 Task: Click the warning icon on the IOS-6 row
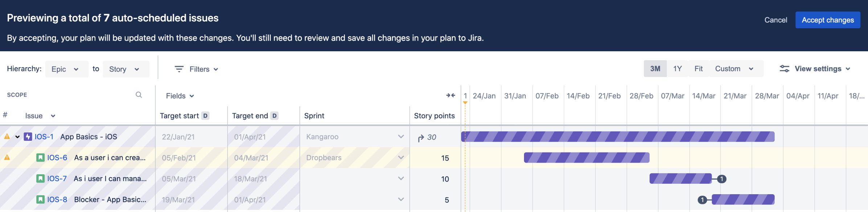click(7, 158)
